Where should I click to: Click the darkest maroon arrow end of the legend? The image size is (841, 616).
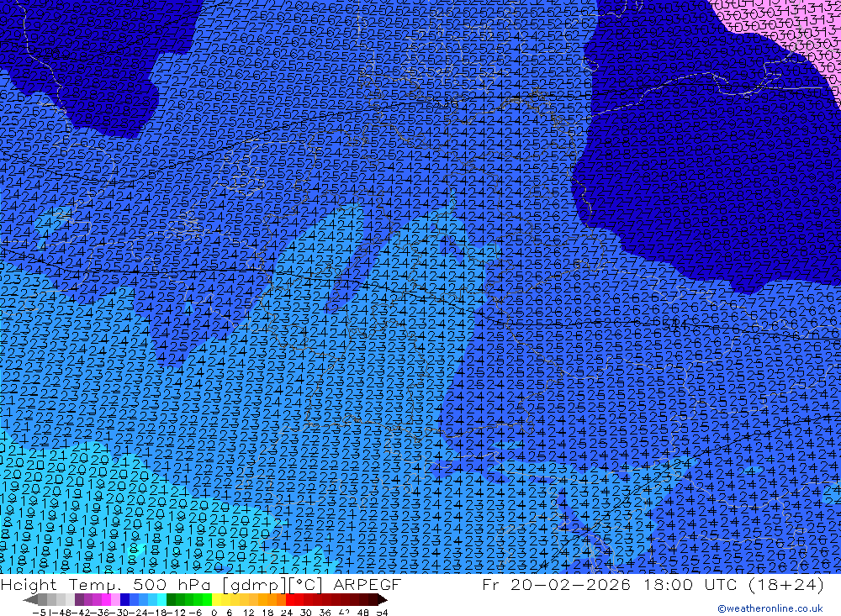(383, 599)
